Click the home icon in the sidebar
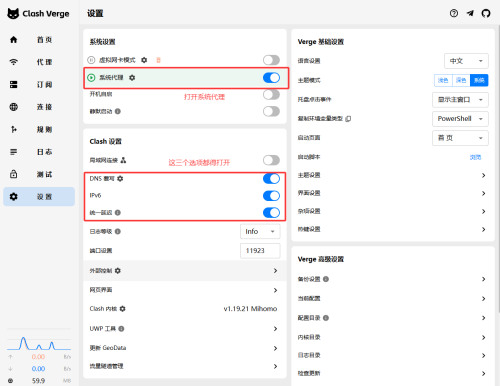Viewport: 500px width, 386px height. [x=13, y=40]
